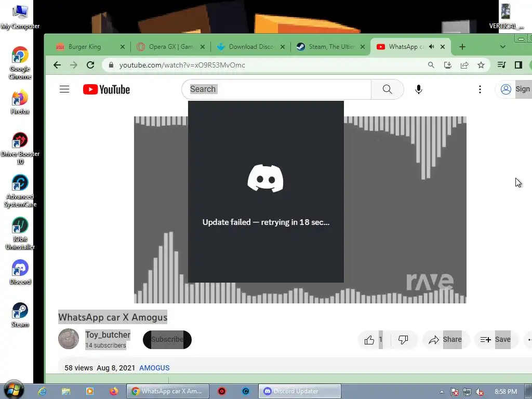Screen dimensions: 532x399
Task: Switch to Discord Updater taskbar button
Action: (x=300, y=391)
